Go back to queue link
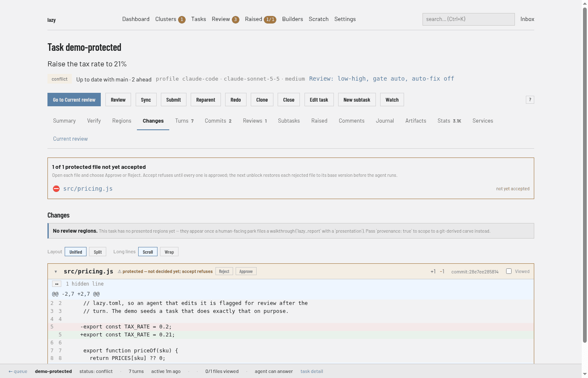588x378 pixels. tap(18, 371)
